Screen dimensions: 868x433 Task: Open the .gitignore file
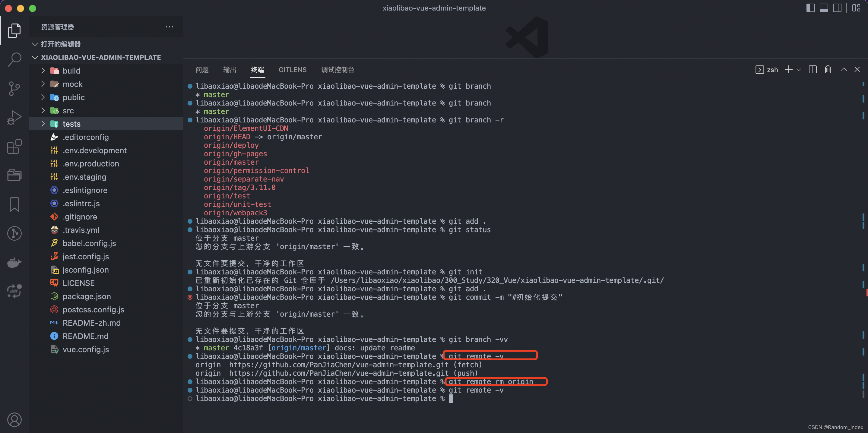(106, 217)
